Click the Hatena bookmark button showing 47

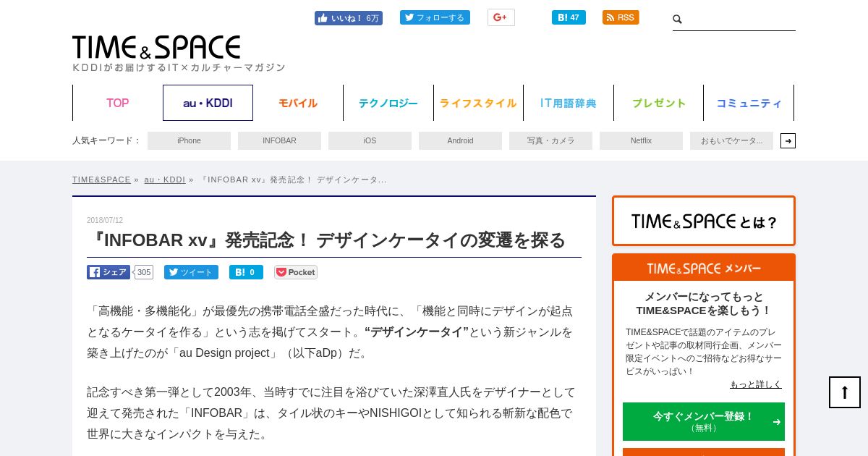click(569, 17)
